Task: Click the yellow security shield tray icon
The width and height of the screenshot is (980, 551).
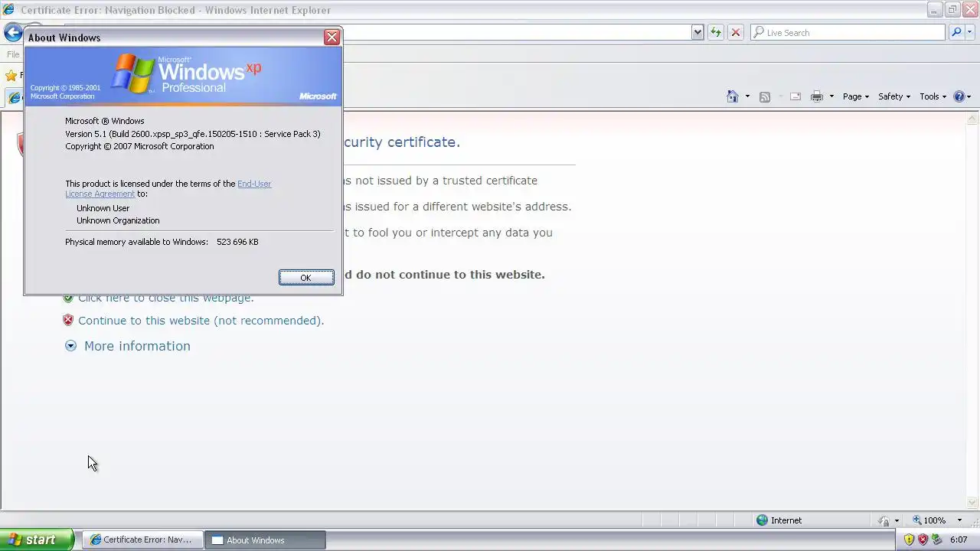Action: [x=909, y=540]
